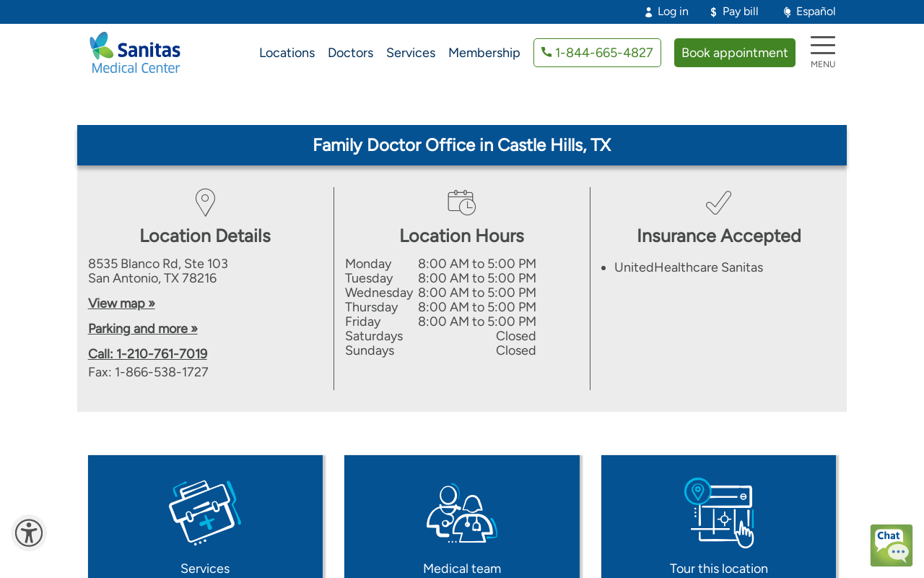Click the medical bag Services icon
The image size is (924, 578).
click(205, 512)
